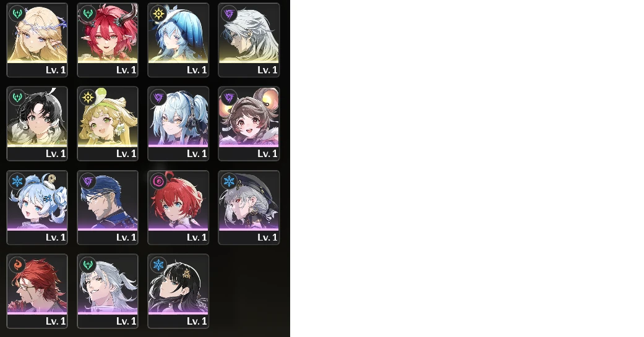The image size is (644, 337).
Task: Select light-blue twin-tail girl with headphones
Action: (178, 124)
